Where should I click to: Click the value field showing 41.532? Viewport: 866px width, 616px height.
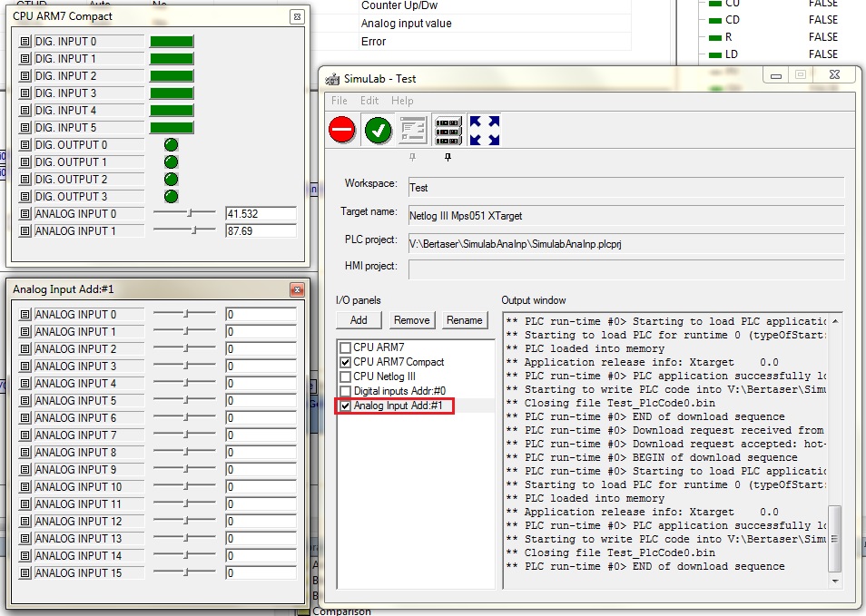[261, 214]
